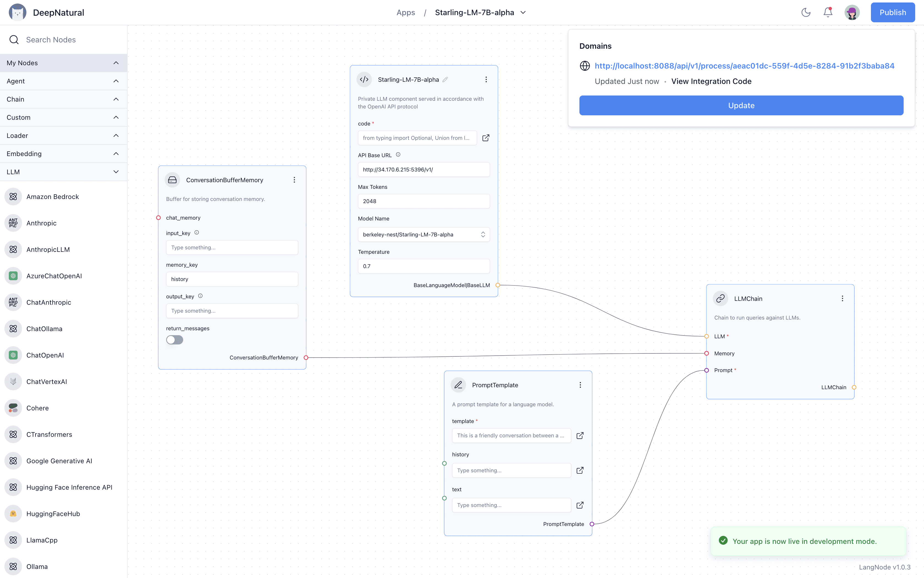Open LLMChain node options menu
The height and width of the screenshot is (578, 924).
(842, 299)
